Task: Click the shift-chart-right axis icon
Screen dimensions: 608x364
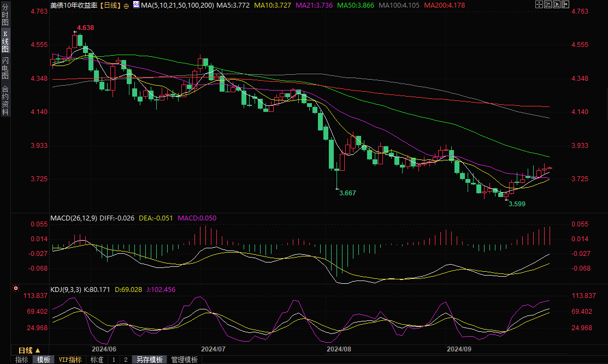Action: pos(557,5)
